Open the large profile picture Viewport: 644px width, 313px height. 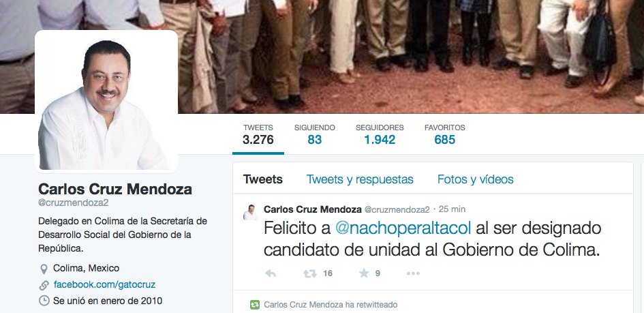(106, 102)
